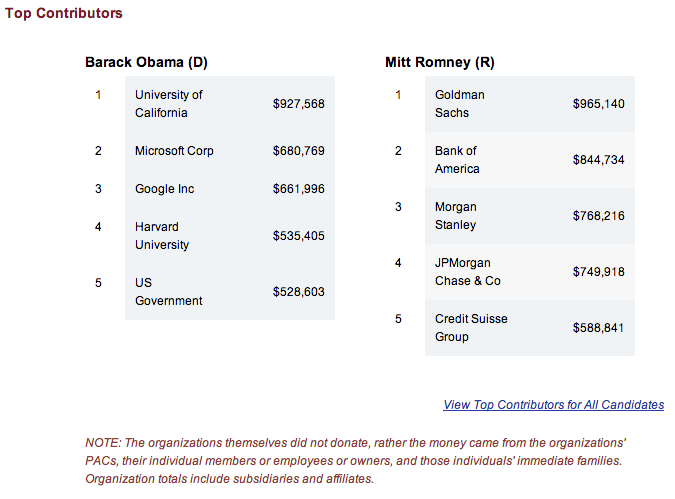Viewport: 675px width, 499px height.
Task: Click the $661,996 amount
Action: click(298, 189)
